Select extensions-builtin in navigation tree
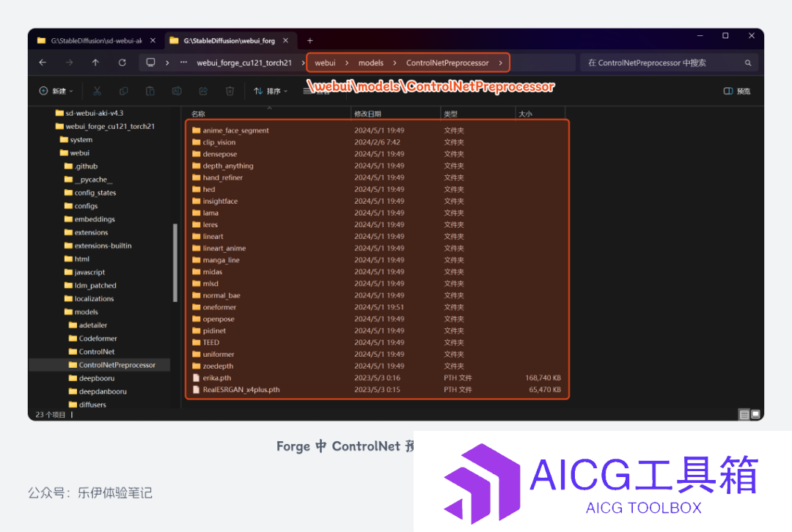The image size is (792, 532). click(98, 245)
